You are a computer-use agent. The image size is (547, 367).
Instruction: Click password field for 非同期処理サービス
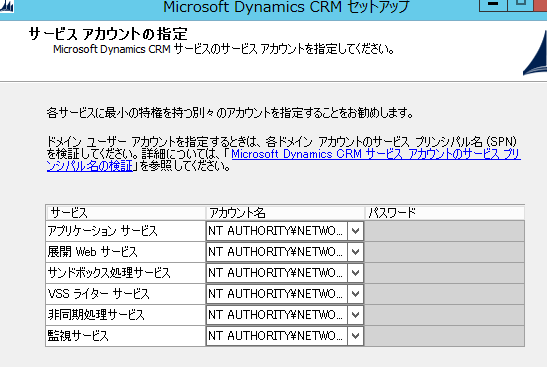[444, 315]
